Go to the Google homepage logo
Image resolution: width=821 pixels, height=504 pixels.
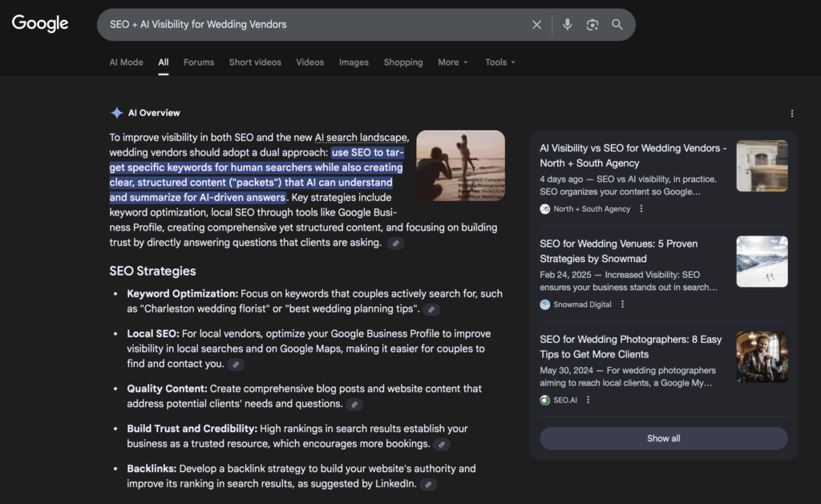tap(40, 23)
